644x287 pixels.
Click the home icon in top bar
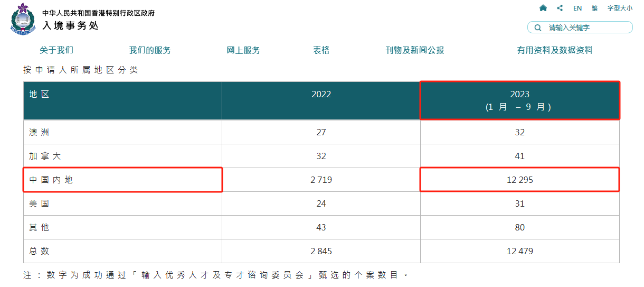coord(543,8)
